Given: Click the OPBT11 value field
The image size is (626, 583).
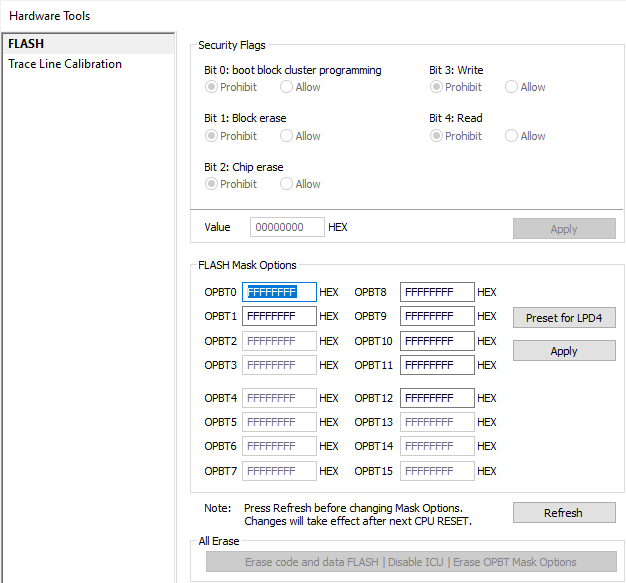Looking at the screenshot, I should coord(437,365).
